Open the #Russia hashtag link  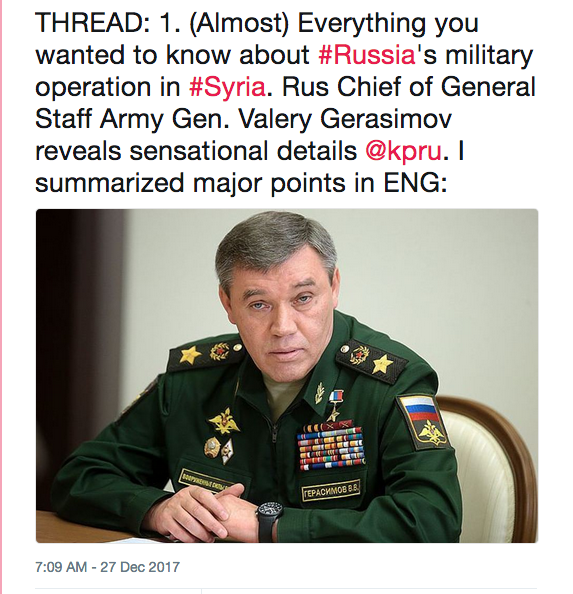[x=367, y=55]
